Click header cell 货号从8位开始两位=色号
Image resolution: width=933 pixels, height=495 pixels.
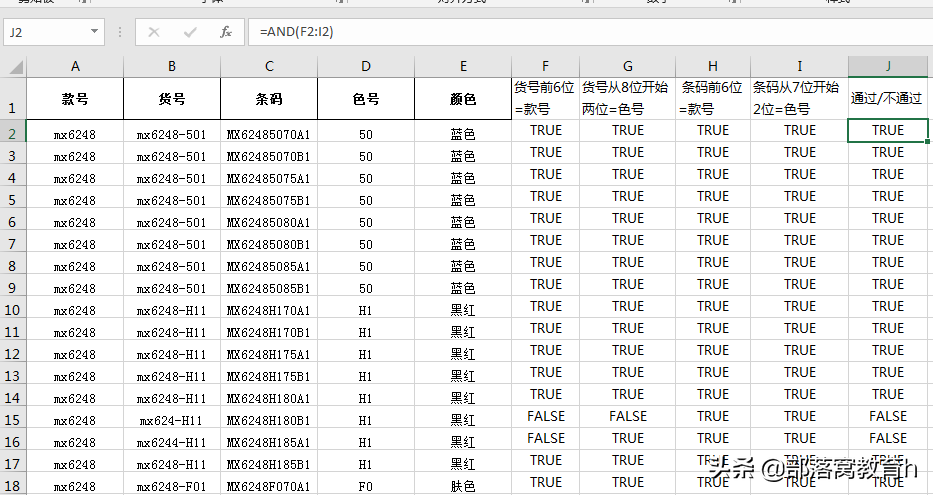pos(628,99)
